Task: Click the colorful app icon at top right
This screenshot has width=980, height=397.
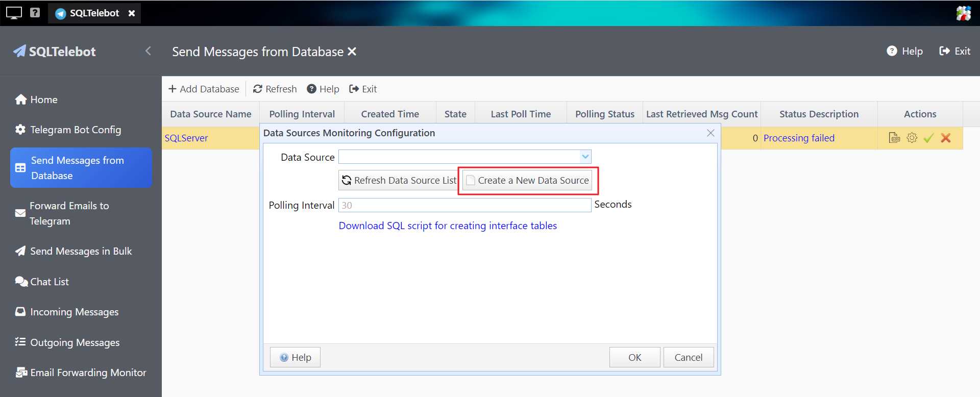Action: (963, 13)
